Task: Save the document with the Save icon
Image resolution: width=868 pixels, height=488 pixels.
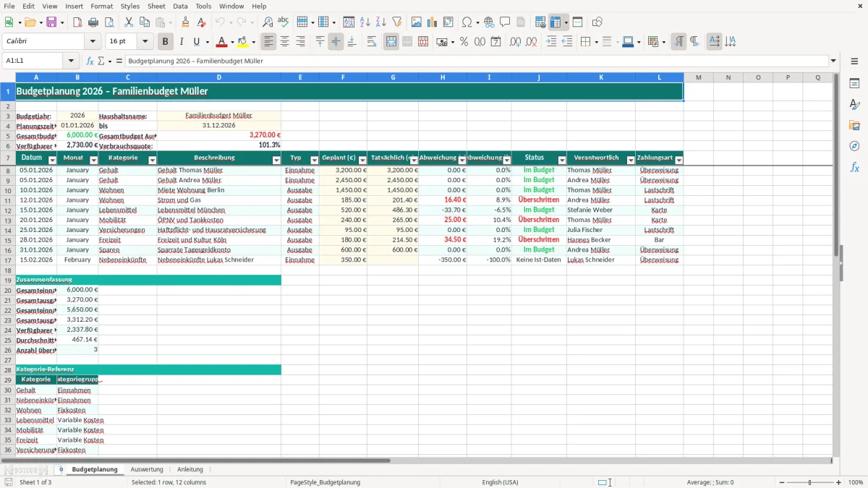Action: coord(51,22)
